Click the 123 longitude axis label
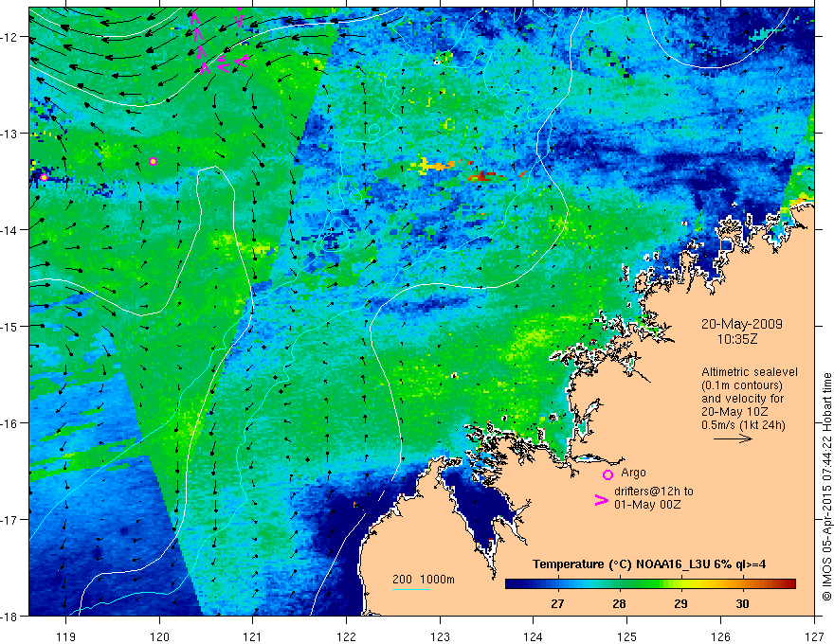 pyautogui.click(x=440, y=636)
